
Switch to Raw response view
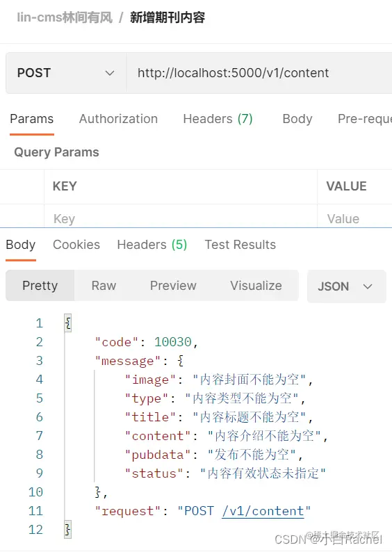104,286
